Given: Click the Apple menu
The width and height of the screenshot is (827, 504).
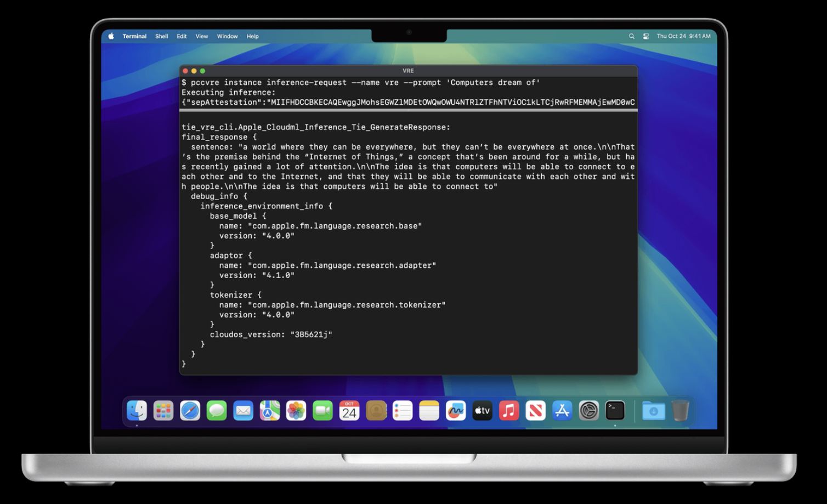Looking at the screenshot, I should tap(111, 36).
